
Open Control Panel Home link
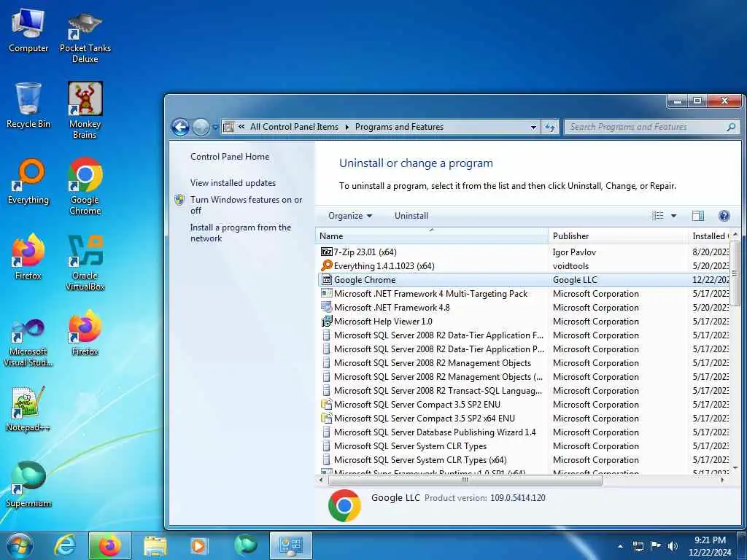tap(230, 157)
